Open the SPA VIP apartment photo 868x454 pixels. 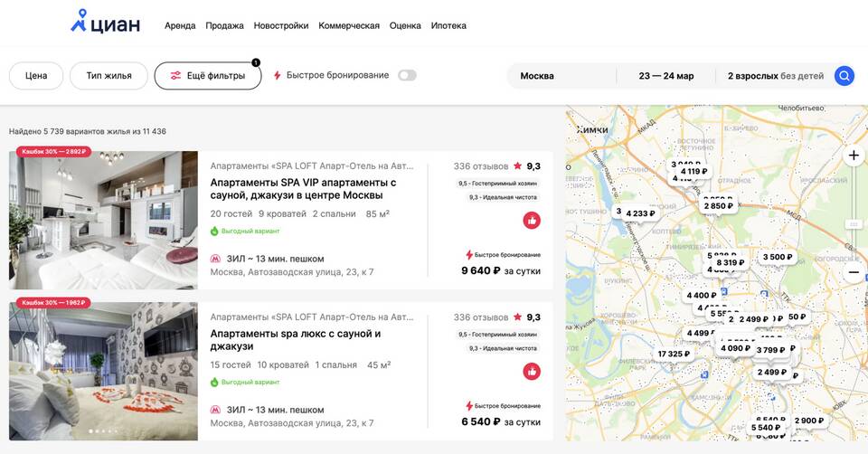[103, 220]
